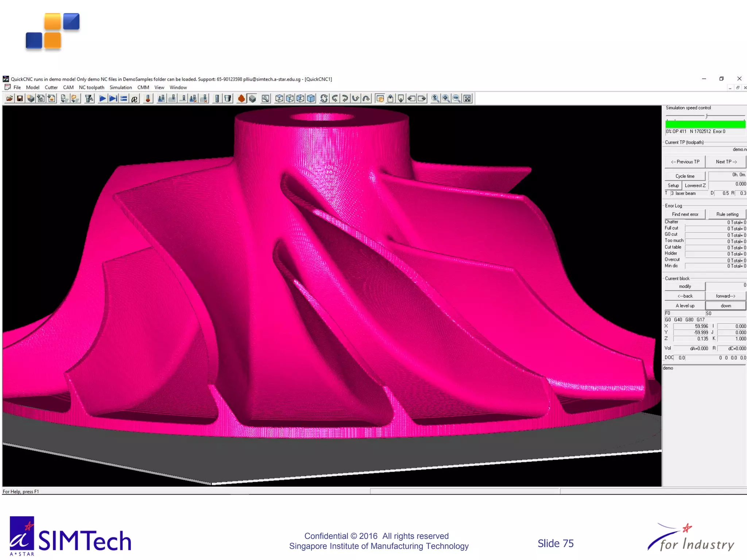Click the X coordinate value field

tap(691, 326)
